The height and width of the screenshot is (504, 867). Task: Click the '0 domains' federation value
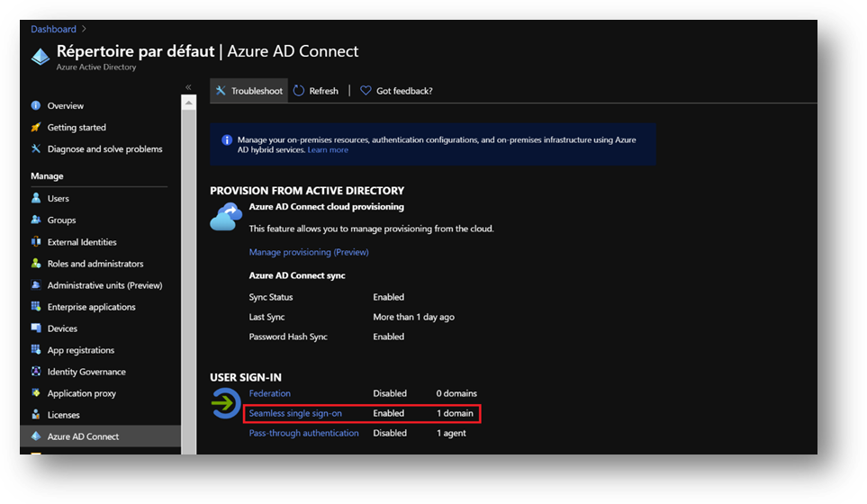click(x=456, y=393)
